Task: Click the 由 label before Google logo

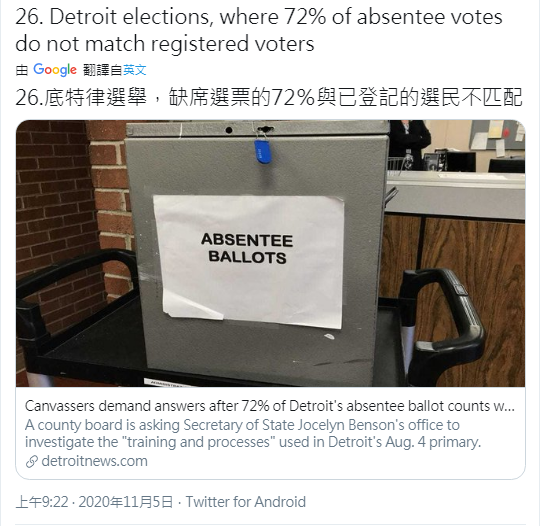Action: tap(22, 70)
